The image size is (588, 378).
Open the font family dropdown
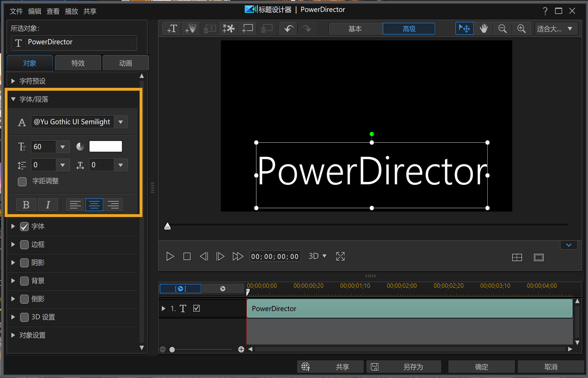pyautogui.click(x=121, y=122)
